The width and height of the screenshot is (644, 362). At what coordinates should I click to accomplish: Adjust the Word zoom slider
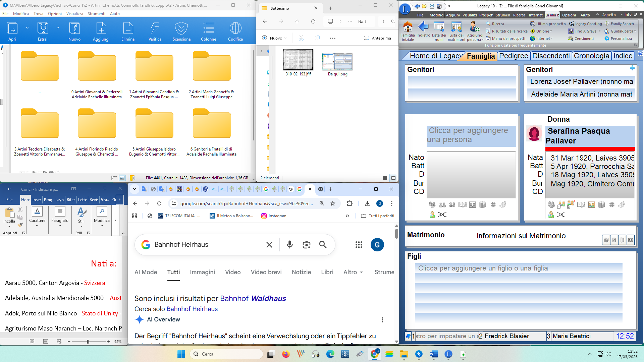[88, 342]
